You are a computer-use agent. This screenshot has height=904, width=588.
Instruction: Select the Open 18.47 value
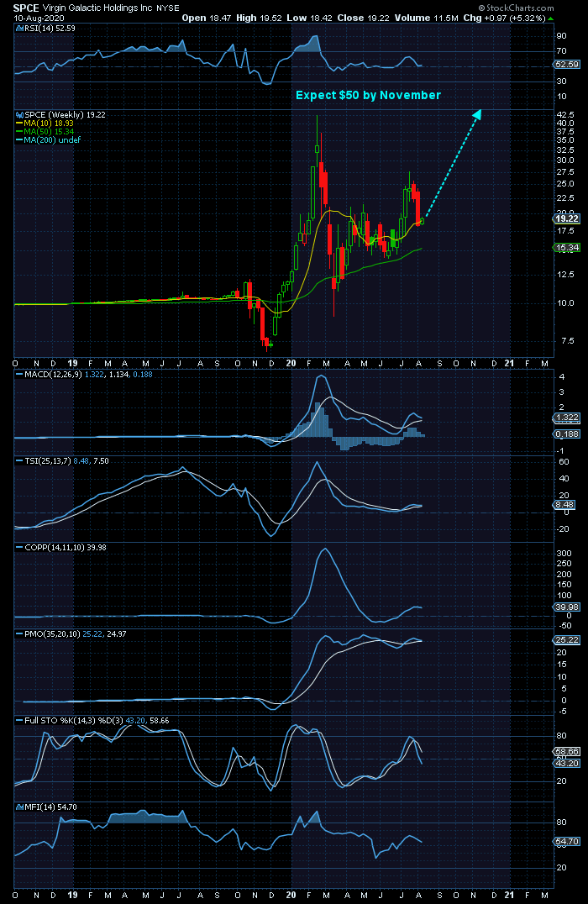pyautogui.click(x=207, y=18)
